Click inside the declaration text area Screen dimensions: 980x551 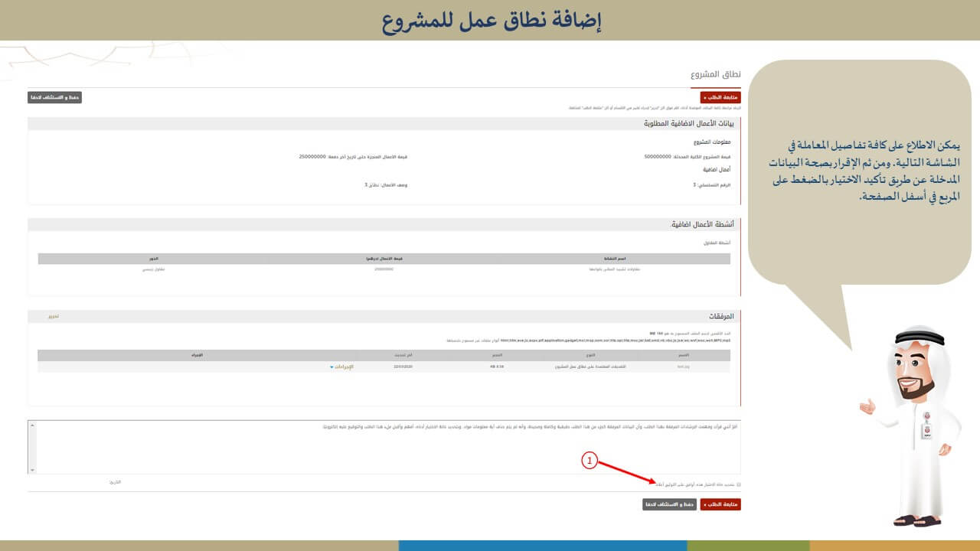pyautogui.click(x=383, y=448)
